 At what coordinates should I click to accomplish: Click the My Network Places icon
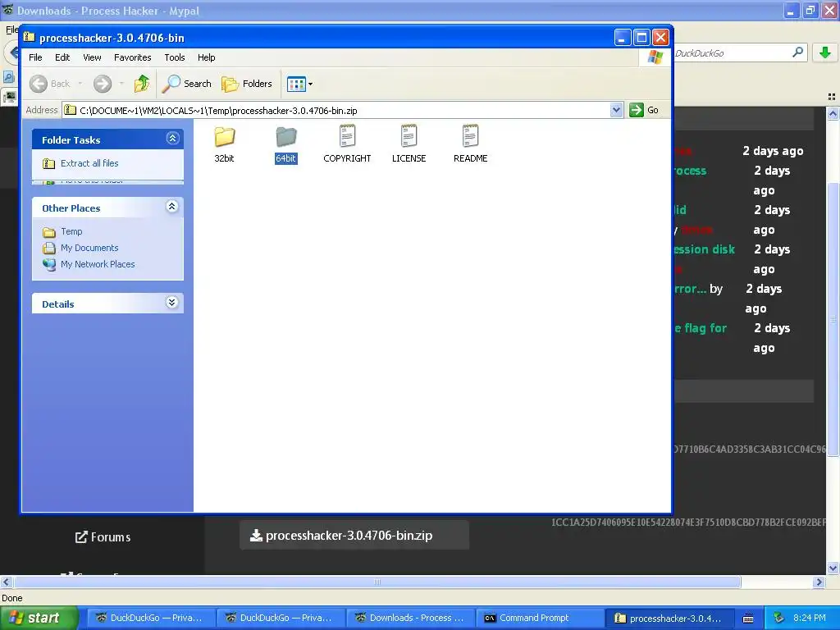(x=48, y=265)
